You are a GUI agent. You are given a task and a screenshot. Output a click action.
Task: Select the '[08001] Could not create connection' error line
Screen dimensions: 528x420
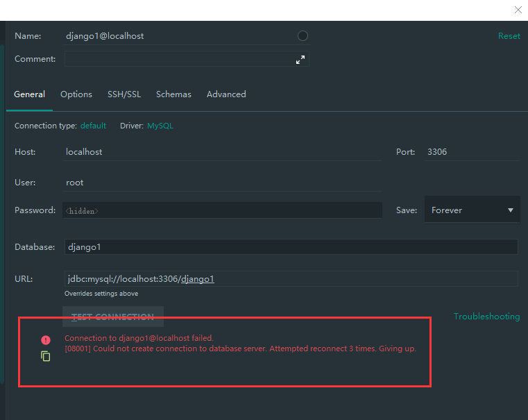(241, 348)
